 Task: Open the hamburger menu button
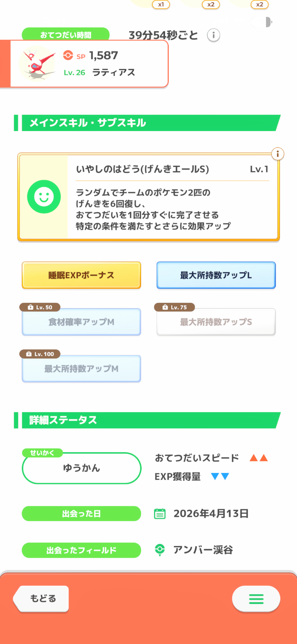pyautogui.click(x=256, y=599)
